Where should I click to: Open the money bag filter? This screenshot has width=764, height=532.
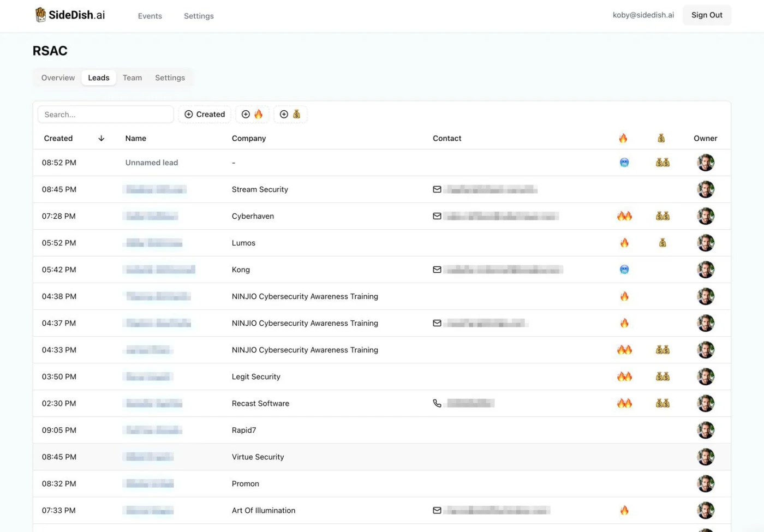290,114
